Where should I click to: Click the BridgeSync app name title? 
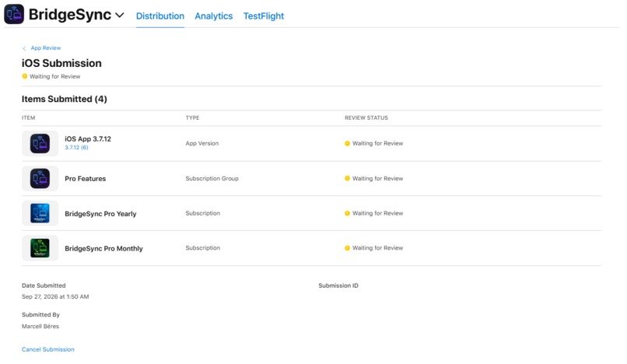click(70, 15)
